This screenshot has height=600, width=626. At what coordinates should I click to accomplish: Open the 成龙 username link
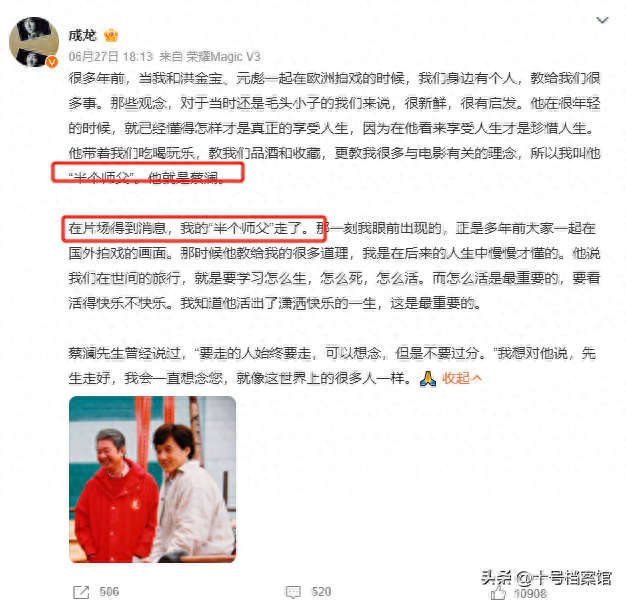point(82,36)
